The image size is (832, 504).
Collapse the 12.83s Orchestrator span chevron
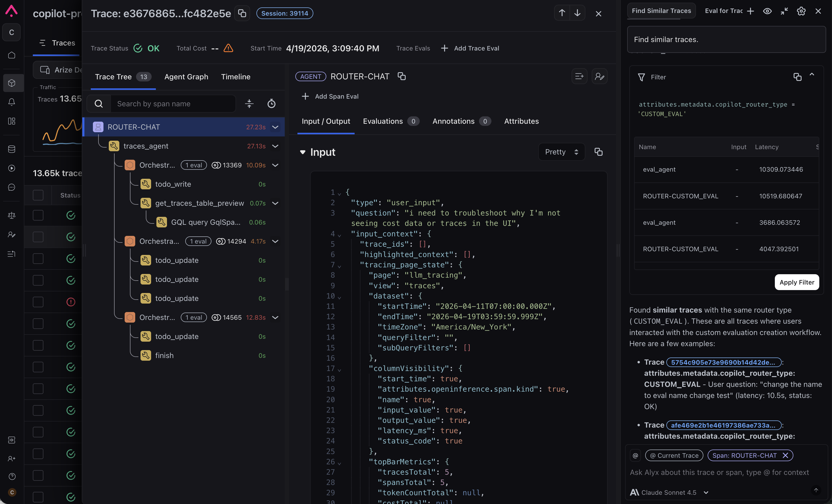(275, 317)
